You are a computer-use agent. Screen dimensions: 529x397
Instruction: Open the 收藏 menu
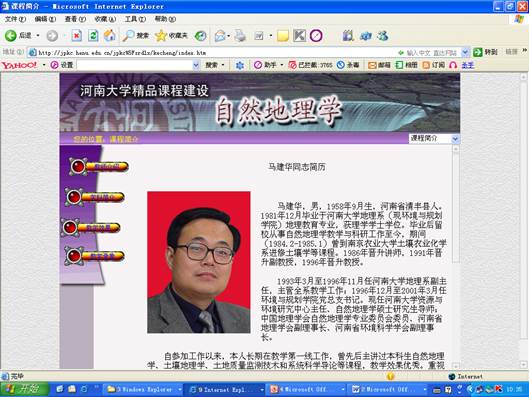(x=105, y=19)
